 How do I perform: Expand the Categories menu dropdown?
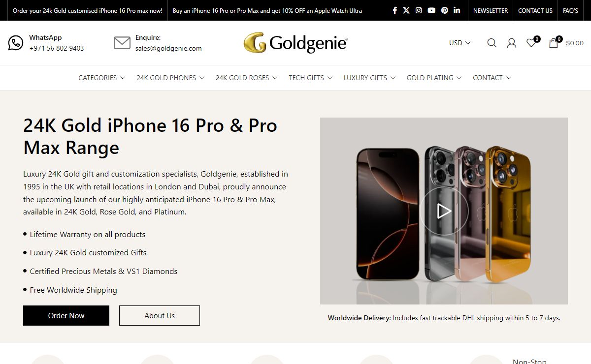coord(101,78)
